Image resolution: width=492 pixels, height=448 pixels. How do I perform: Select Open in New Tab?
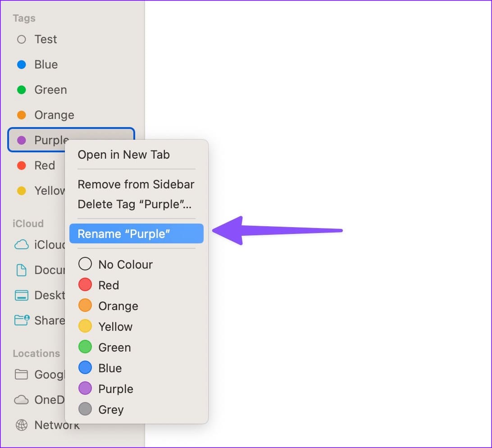point(137,155)
